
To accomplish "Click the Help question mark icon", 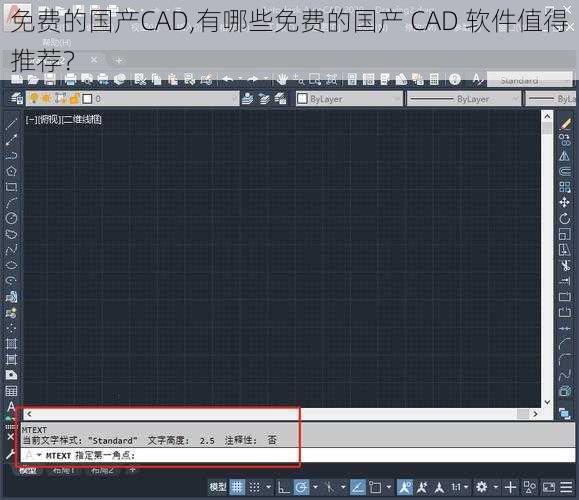I will pyautogui.click(x=455, y=79).
